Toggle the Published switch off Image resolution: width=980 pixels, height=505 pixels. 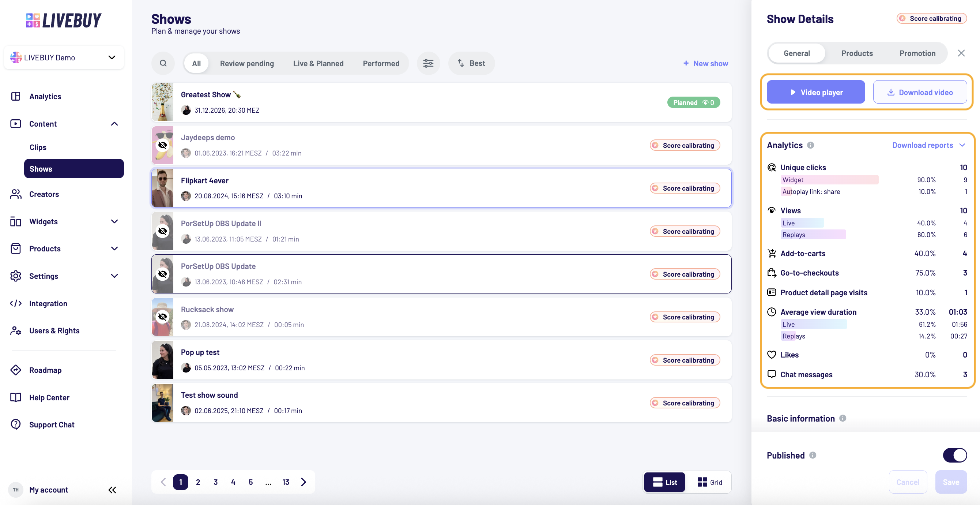pyautogui.click(x=954, y=456)
